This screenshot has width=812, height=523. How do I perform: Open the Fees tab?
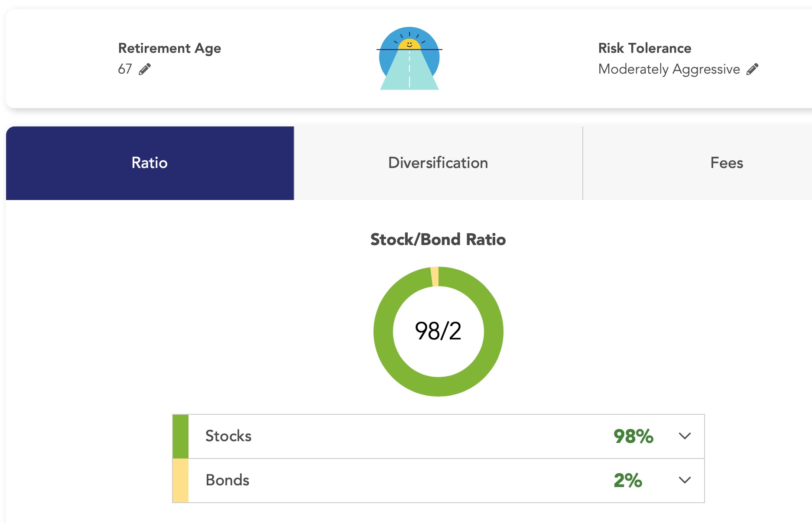coord(727,163)
